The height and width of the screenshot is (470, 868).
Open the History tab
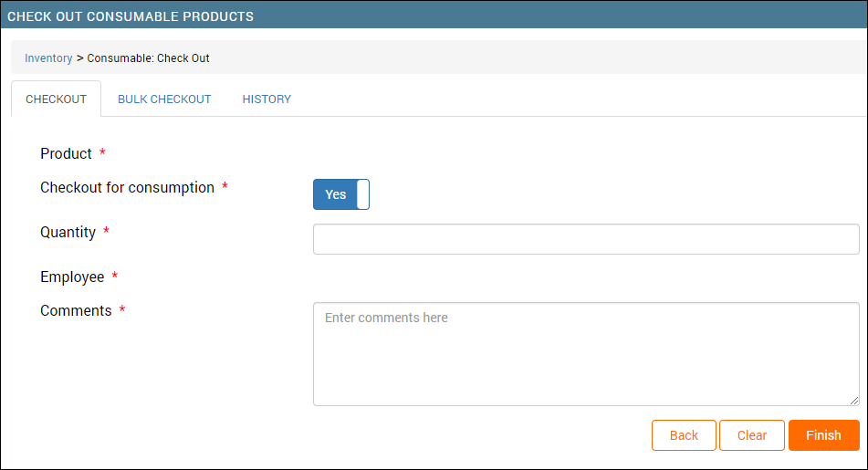point(267,99)
